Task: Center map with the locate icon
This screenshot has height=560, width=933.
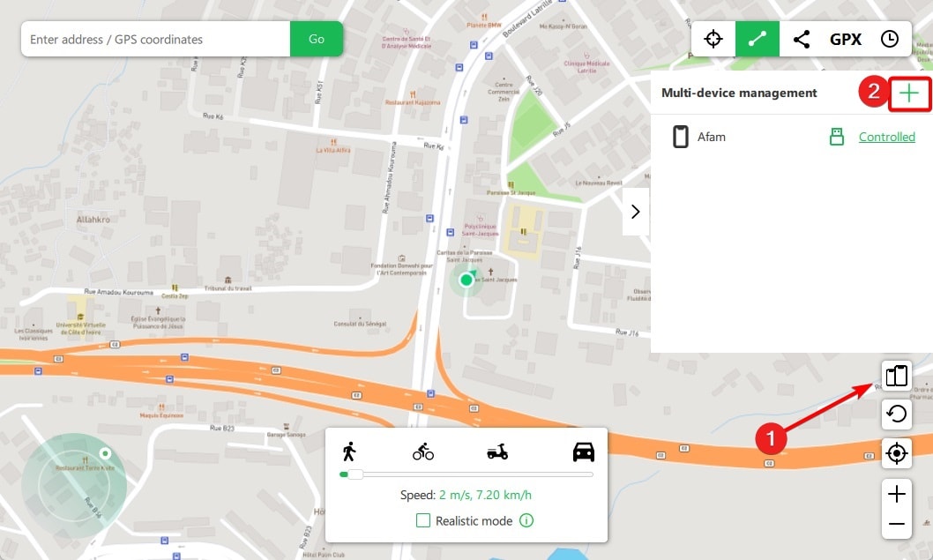Action: tap(896, 453)
